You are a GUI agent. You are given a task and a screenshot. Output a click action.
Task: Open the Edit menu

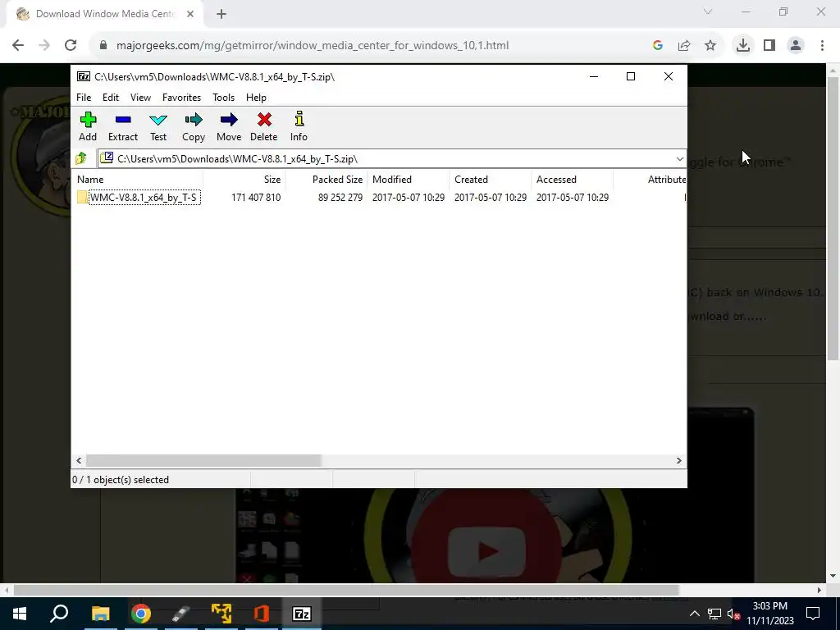point(111,98)
